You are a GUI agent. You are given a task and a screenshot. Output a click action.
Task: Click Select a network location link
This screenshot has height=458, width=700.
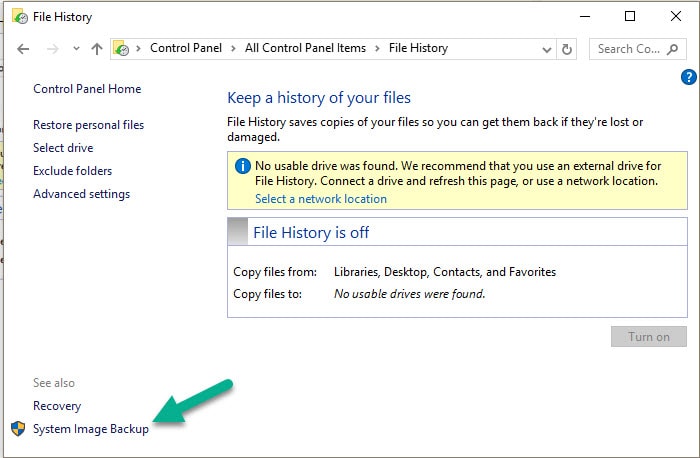pyautogui.click(x=320, y=199)
